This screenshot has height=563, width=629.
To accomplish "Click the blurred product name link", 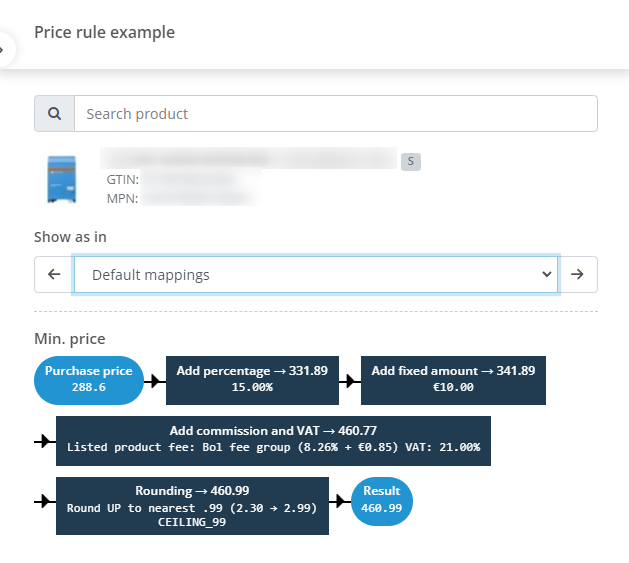I will pos(250,159).
